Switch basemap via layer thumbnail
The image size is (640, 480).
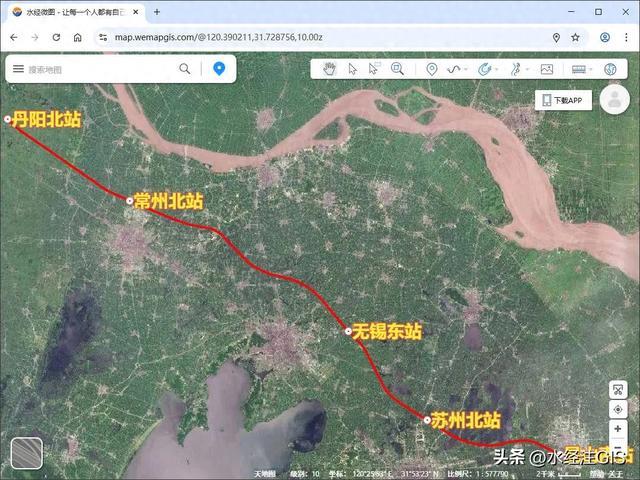point(27,453)
